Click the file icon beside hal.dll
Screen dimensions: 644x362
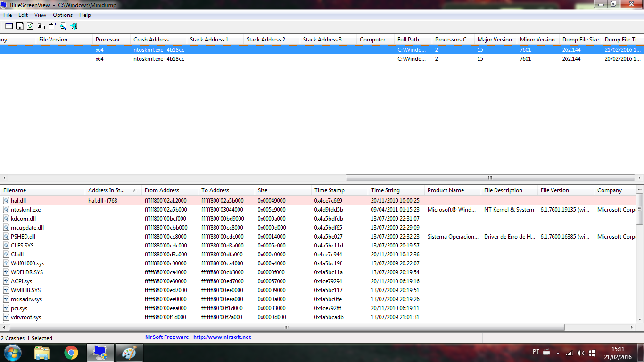point(6,201)
